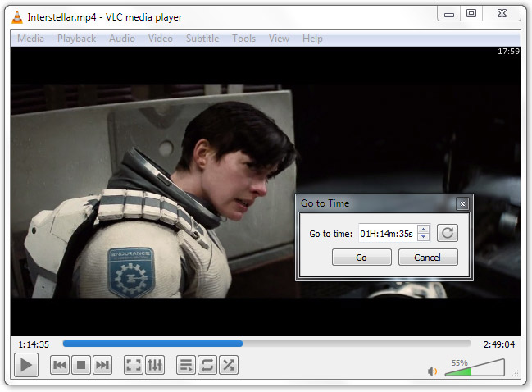Open the Playback menu
Viewport: 532px width, 392px height.
pyautogui.click(x=76, y=39)
